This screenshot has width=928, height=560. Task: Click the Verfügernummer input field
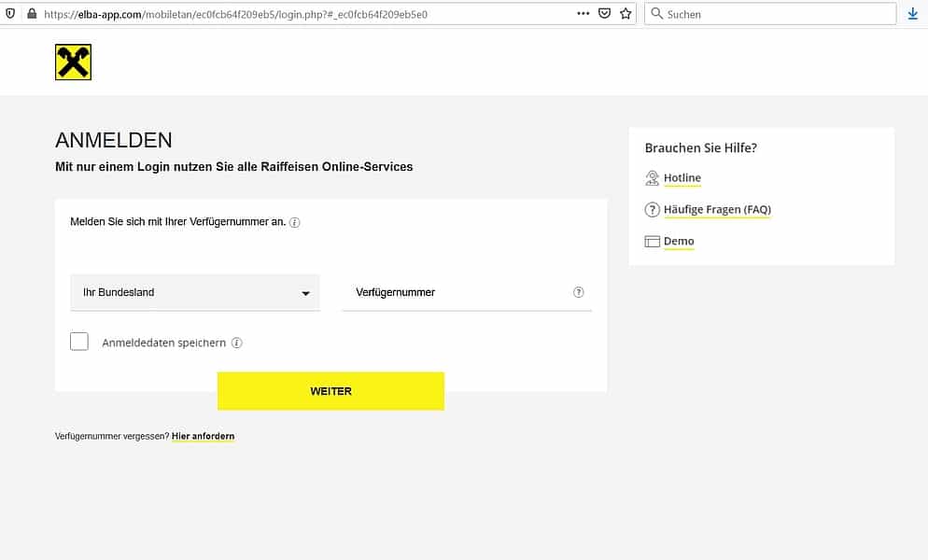(467, 292)
